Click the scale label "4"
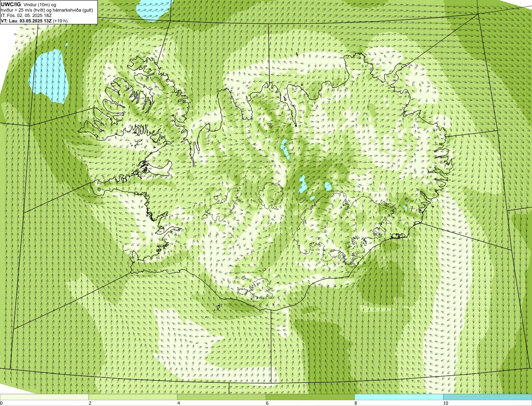 pyautogui.click(x=179, y=403)
